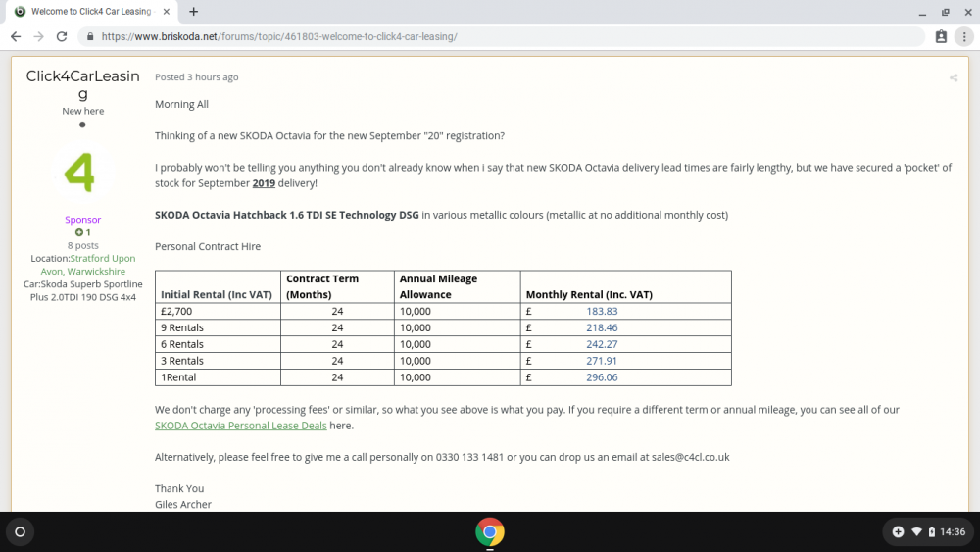Click the underlined 2019 text

tap(264, 183)
